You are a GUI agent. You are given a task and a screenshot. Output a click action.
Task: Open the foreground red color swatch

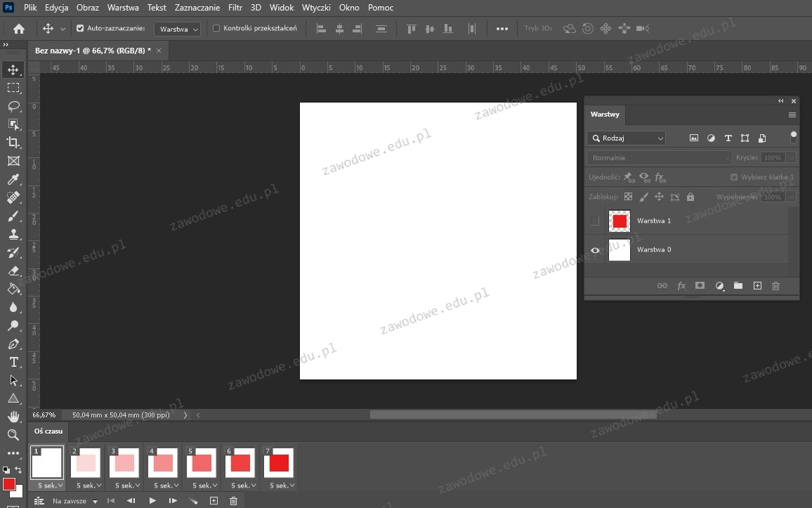[x=9, y=484]
